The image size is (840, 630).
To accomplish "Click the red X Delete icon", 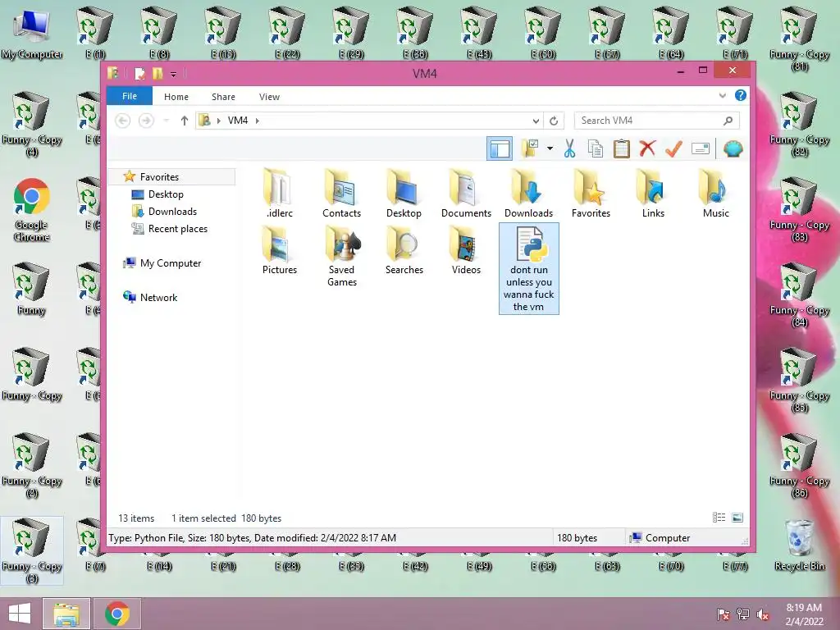I will (647, 148).
